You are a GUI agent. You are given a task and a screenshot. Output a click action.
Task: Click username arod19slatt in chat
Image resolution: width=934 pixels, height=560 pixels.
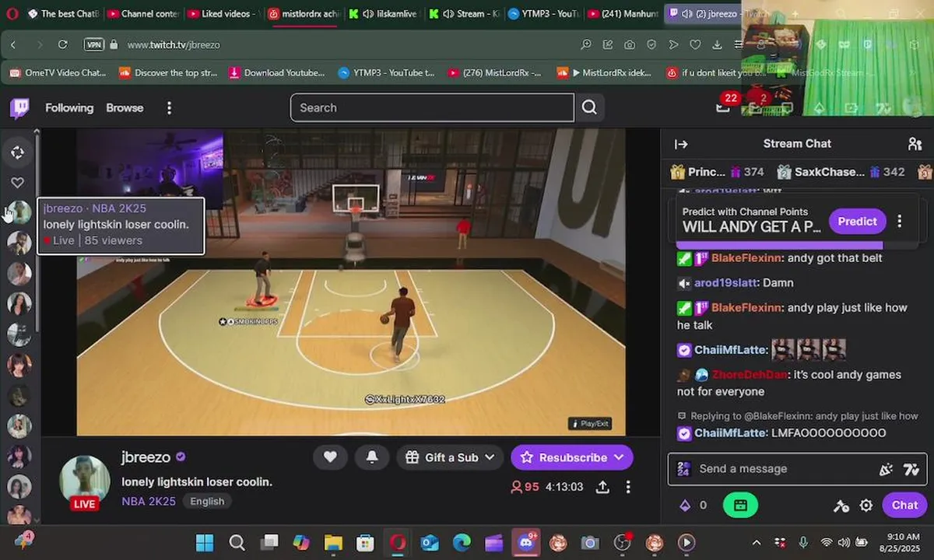click(725, 283)
